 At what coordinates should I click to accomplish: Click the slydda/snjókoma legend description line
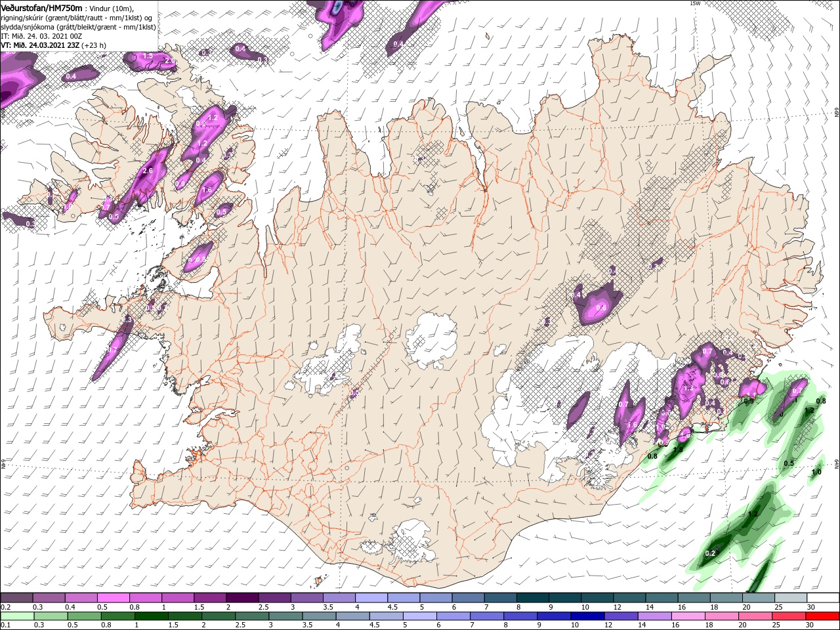coord(78,27)
